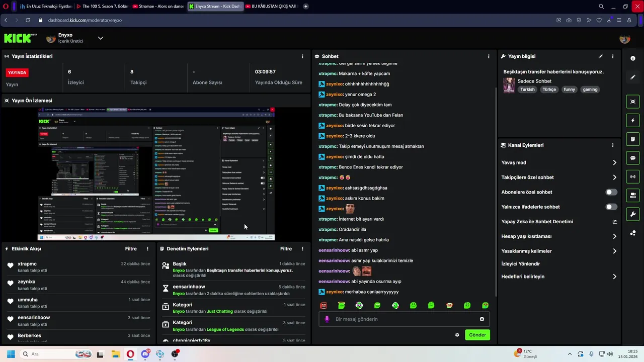The image size is (644, 362).
Task: Switch to The 100 5. Sezon tab
Action: [x=102, y=7]
